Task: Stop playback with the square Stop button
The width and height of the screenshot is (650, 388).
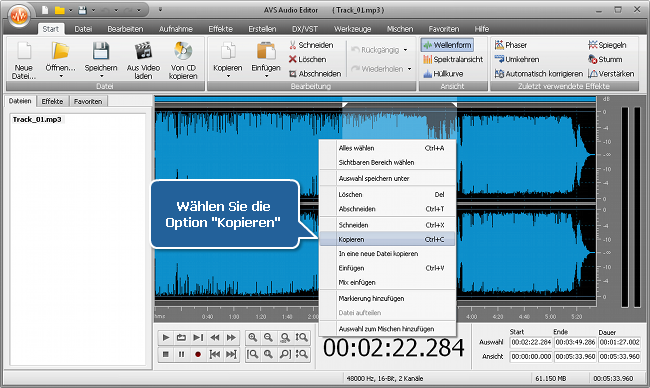Action: coord(165,354)
